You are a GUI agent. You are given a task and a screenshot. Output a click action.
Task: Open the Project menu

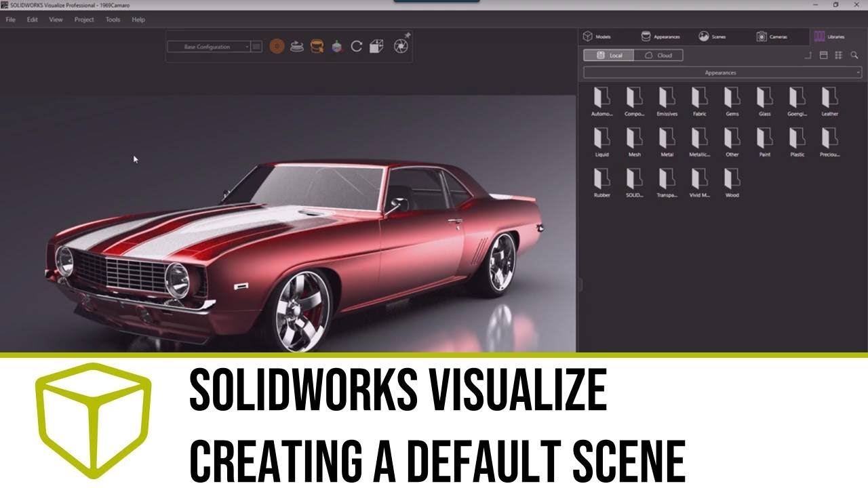(x=84, y=20)
